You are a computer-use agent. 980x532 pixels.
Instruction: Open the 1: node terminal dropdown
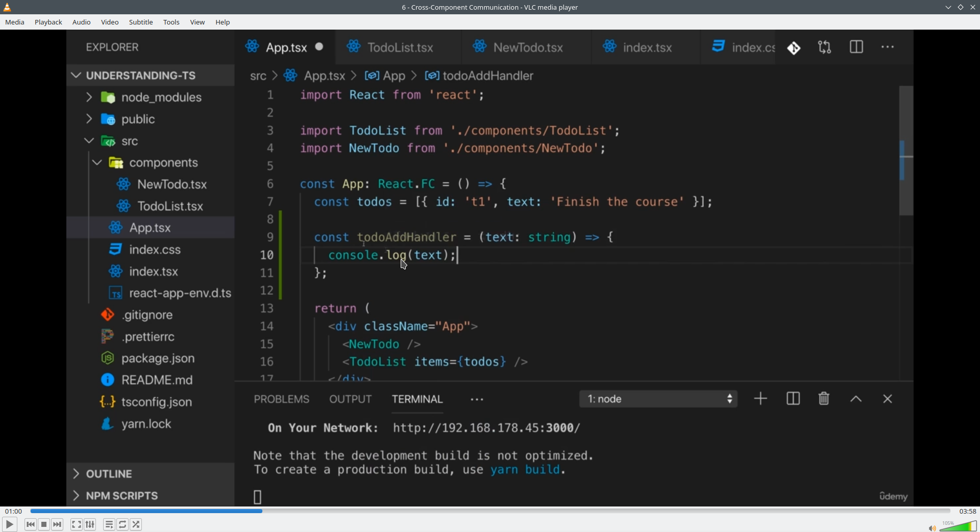(658, 399)
